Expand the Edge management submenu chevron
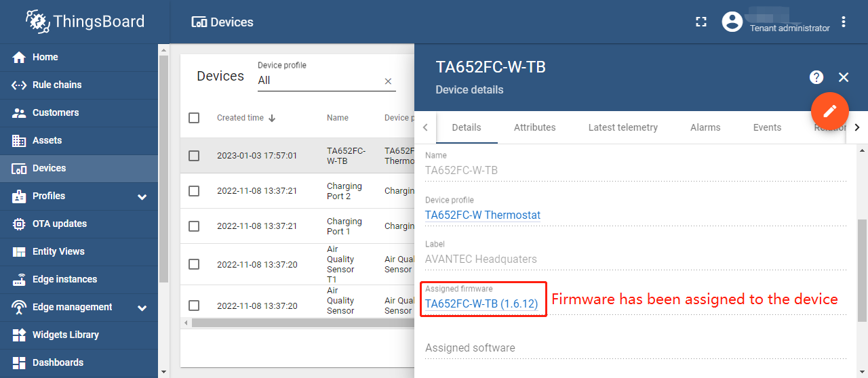 click(142, 308)
